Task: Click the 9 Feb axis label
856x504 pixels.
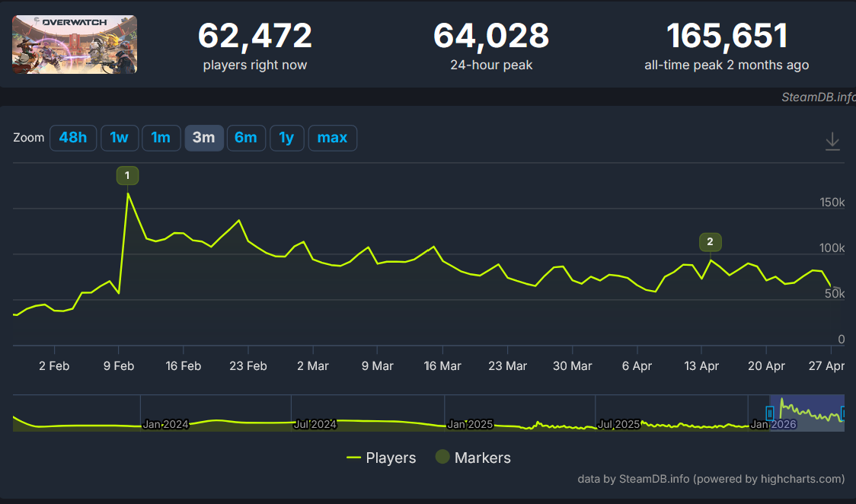Action: click(119, 366)
